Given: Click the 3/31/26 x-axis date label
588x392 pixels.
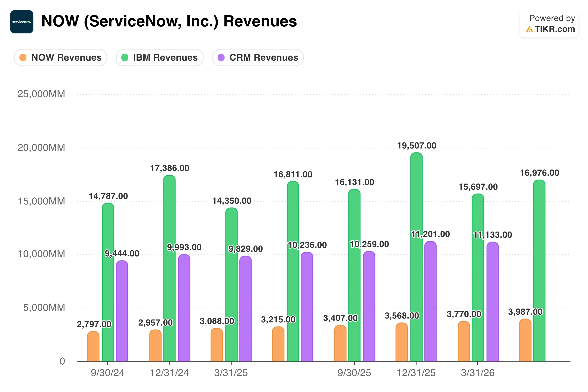Looking at the screenshot, I should pos(478,373).
